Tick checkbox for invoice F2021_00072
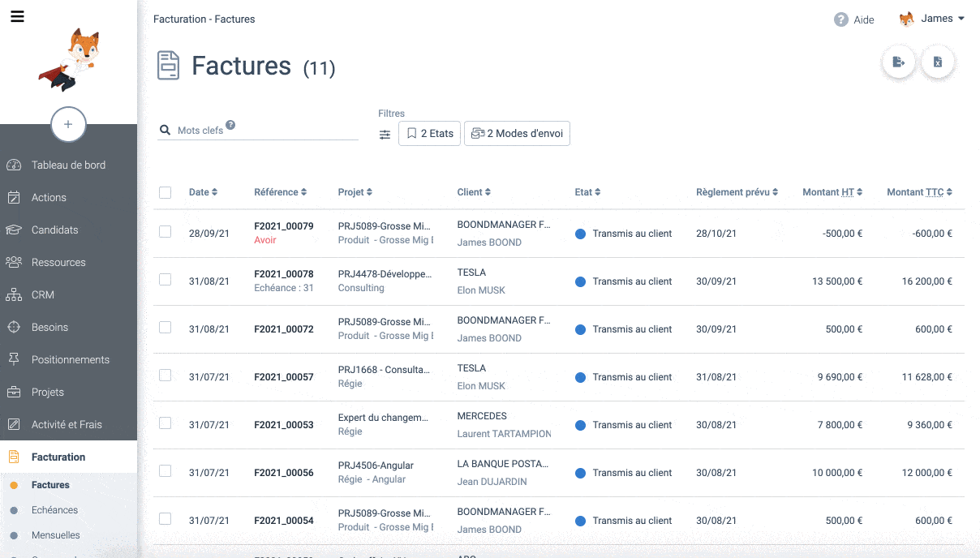Image resolution: width=980 pixels, height=558 pixels. pyautogui.click(x=165, y=327)
